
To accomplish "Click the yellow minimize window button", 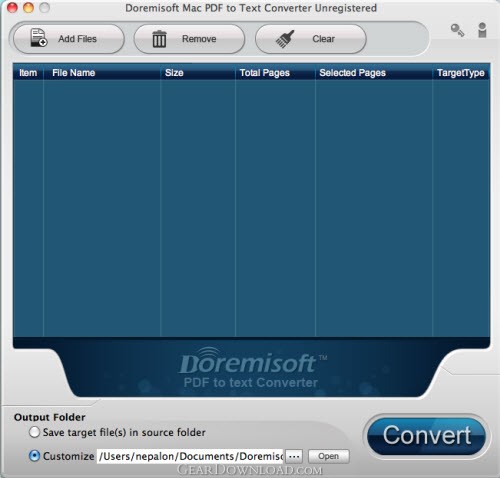I will (x=28, y=7).
